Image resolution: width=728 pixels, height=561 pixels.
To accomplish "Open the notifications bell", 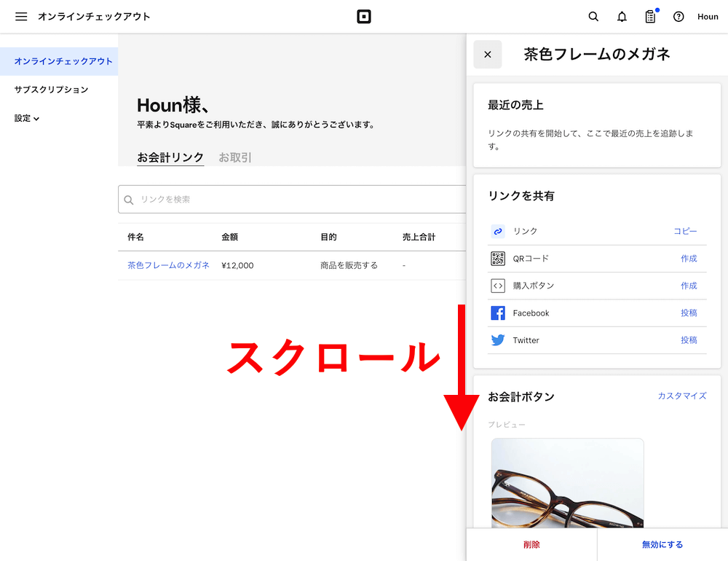I will (x=622, y=17).
